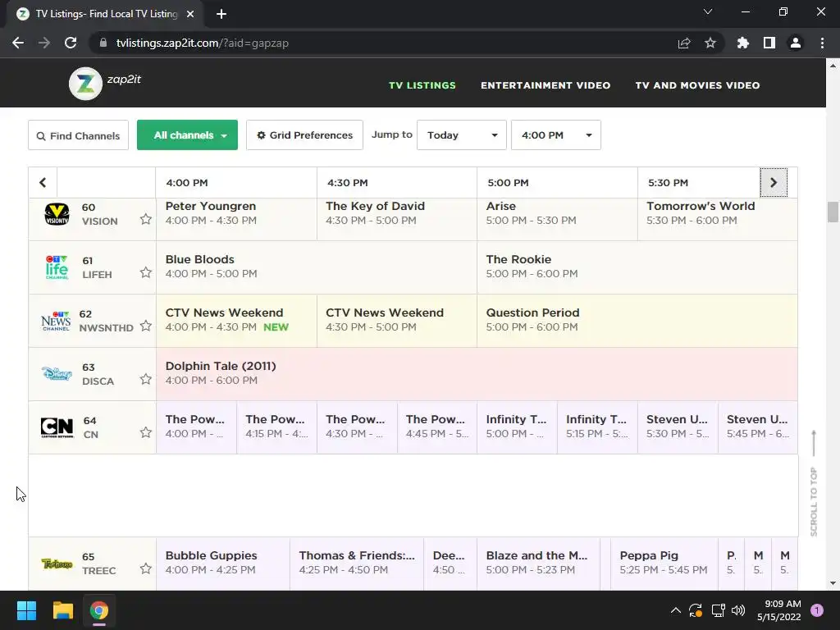Image resolution: width=840 pixels, height=630 pixels.
Task: Click Chrome icon in taskbar
Action: click(99, 610)
